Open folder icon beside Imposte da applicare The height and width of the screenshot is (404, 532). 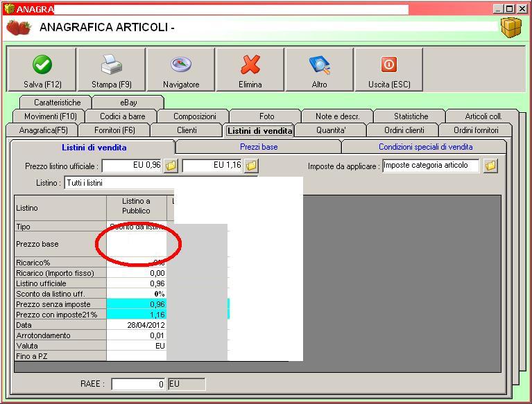[490, 166]
